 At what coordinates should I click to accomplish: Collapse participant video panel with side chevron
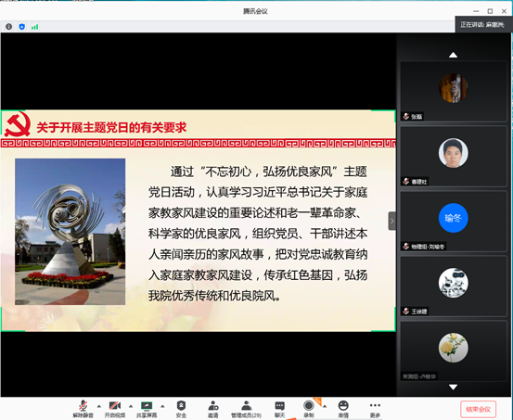(392, 221)
